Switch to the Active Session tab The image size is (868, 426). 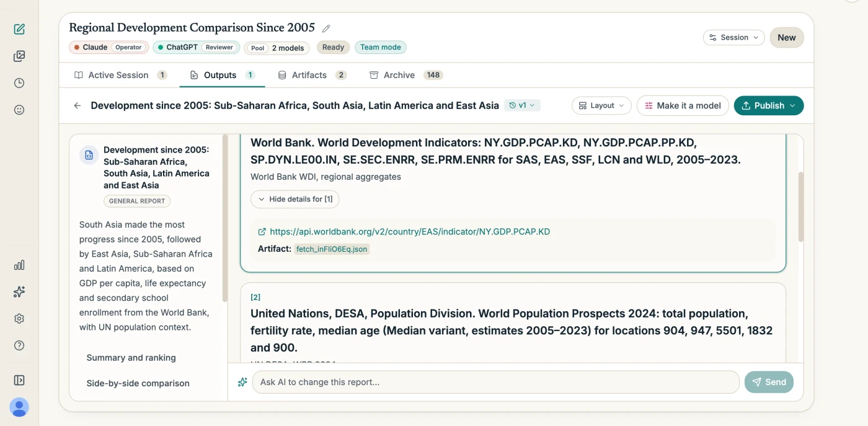pos(120,75)
